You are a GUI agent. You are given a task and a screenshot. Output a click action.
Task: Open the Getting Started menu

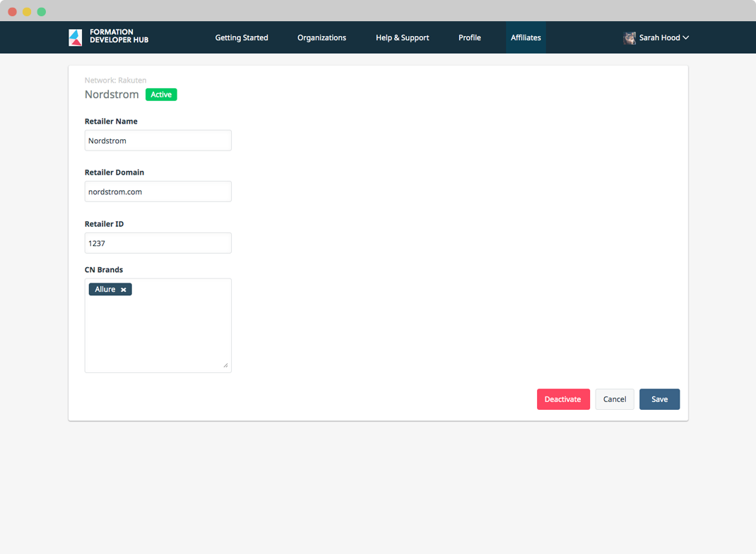click(242, 37)
